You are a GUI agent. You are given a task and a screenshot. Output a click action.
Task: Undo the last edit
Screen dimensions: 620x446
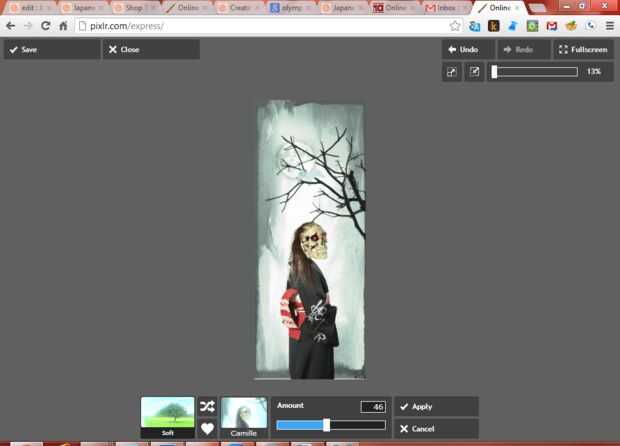pyautogui.click(x=468, y=49)
